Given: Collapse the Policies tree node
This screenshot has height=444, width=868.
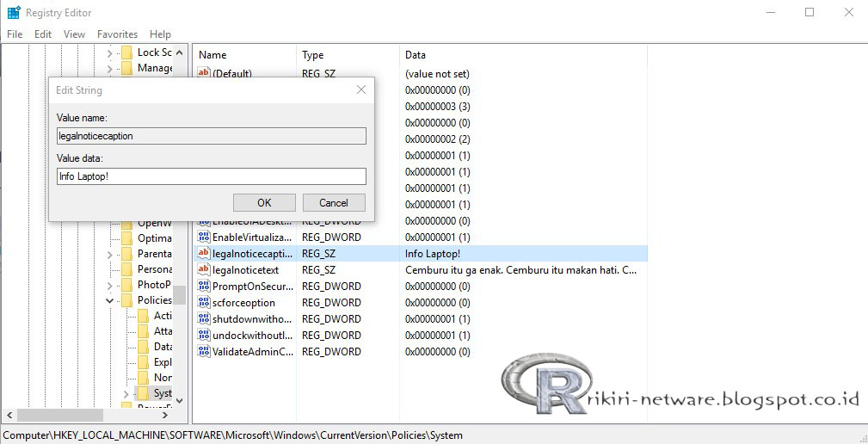Looking at the screenshot, I should (109, 301).
